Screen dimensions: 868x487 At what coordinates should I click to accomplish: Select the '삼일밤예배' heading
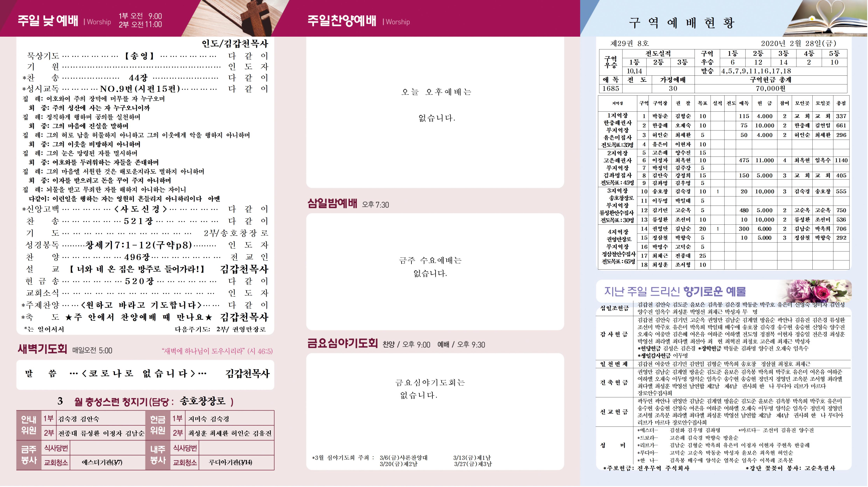point(332,204)
